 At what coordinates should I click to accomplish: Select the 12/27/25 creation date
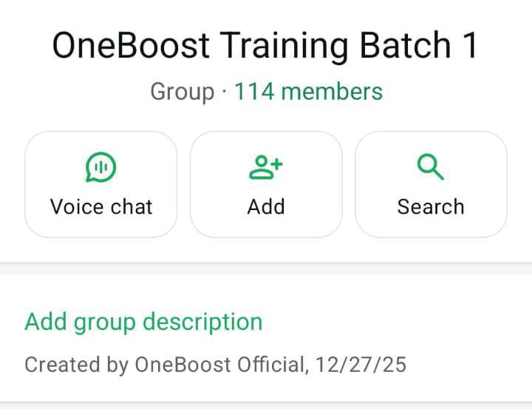click(361, 365)
